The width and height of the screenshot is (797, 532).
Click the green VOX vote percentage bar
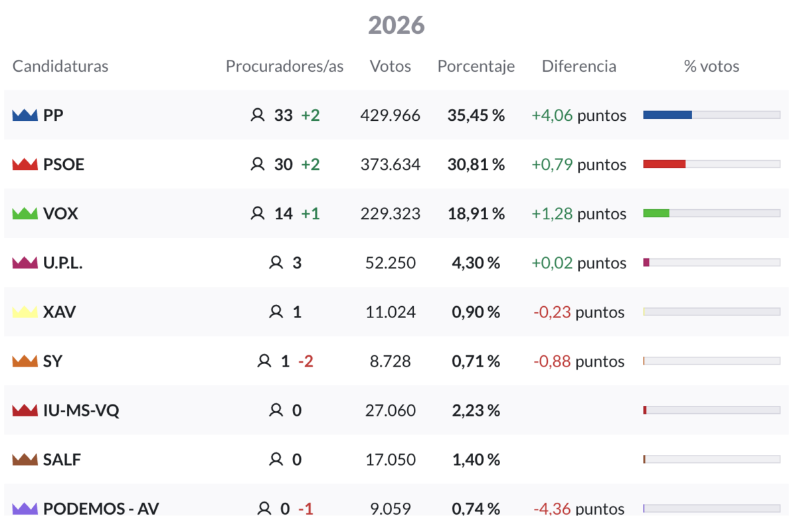(x=656, y=213)
